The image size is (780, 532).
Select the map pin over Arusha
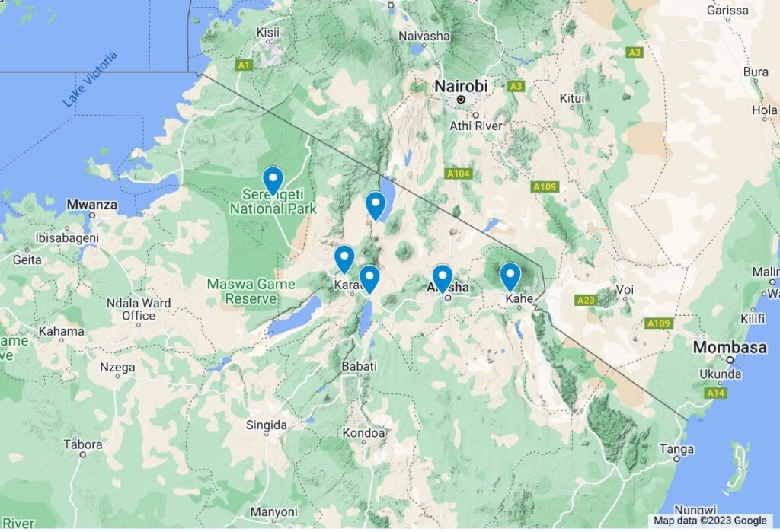(x=443, y=279)
